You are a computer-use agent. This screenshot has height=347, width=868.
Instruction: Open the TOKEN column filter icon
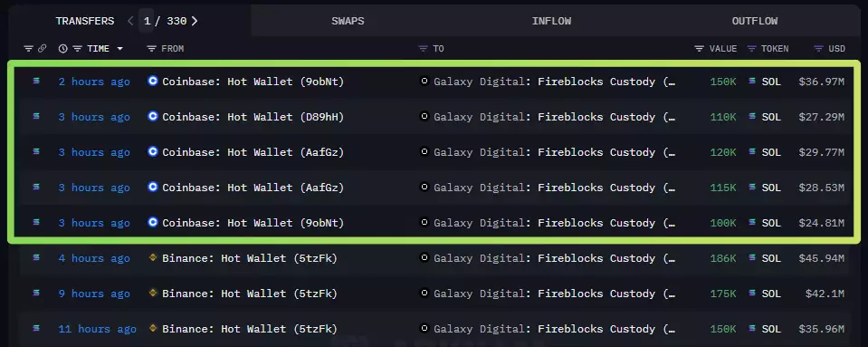(752, 49)
